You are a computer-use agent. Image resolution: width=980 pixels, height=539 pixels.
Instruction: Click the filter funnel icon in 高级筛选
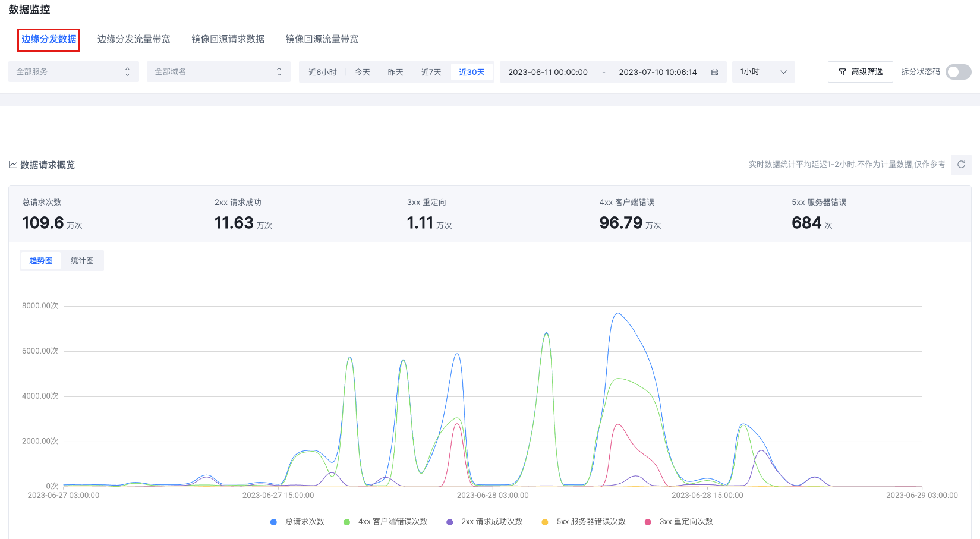842,72
